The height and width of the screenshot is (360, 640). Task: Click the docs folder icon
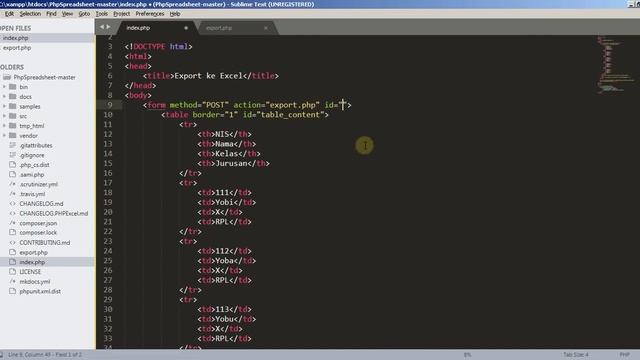click(x=13, y=97)
